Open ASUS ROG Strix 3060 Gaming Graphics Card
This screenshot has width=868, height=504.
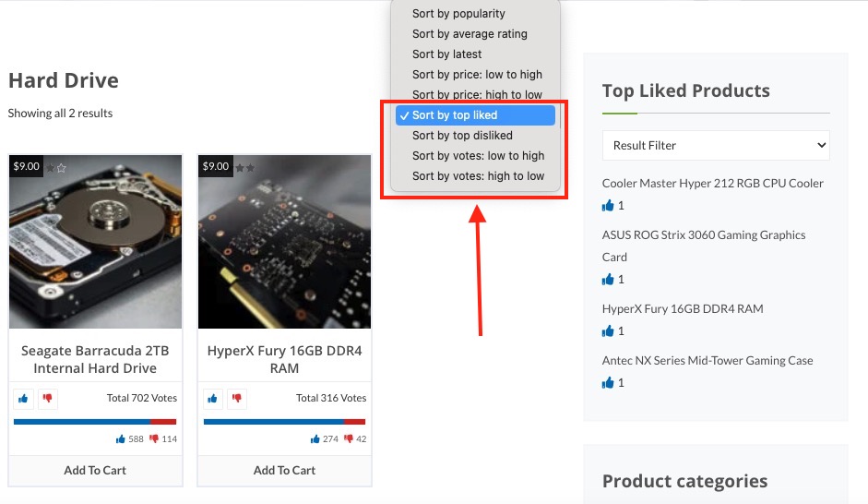(x=704, y=246)
